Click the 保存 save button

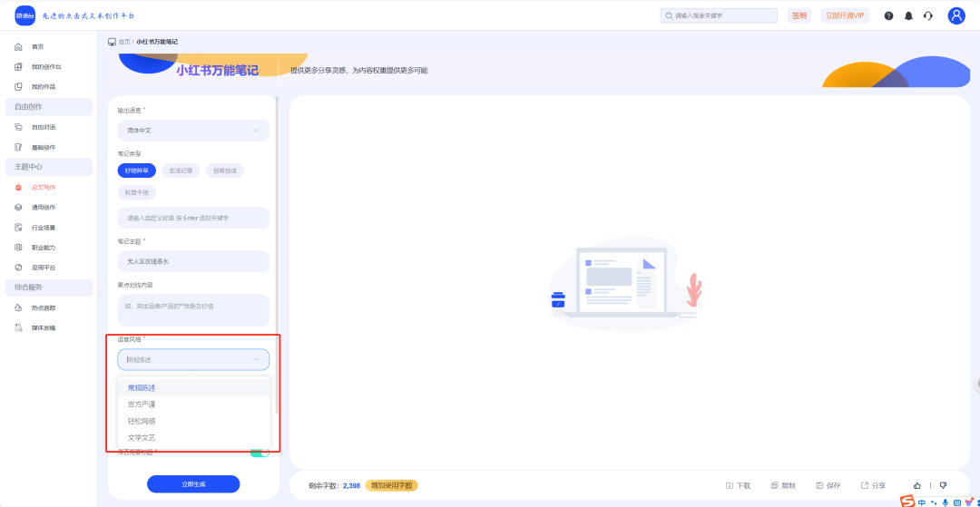point(828,485)
